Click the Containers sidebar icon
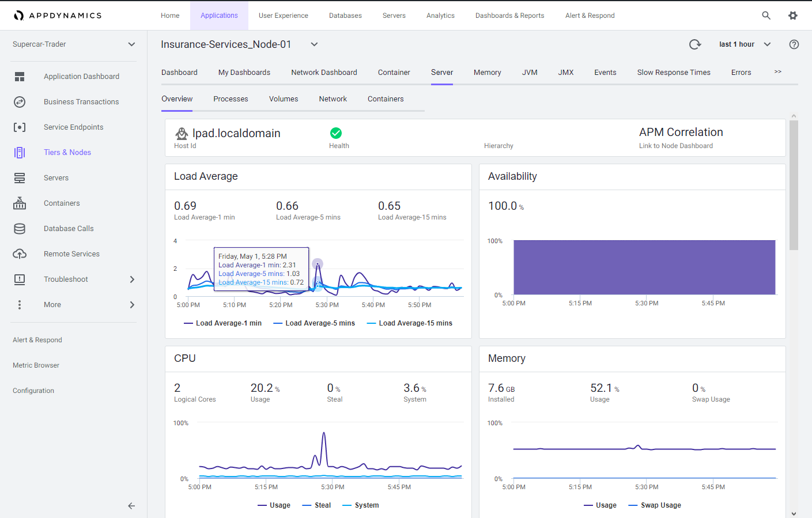812x518 pixels. coord(20,203)
